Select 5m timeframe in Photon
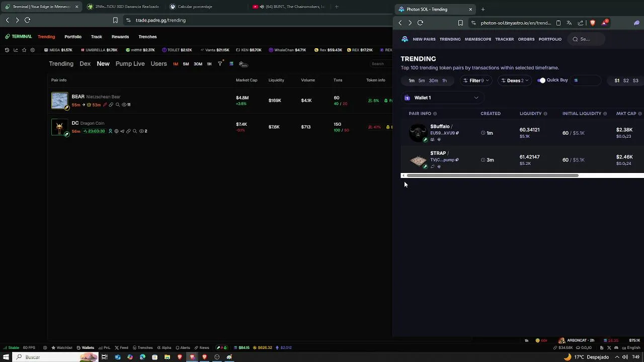This screenshot has width=644, height=362. (422, 80)
